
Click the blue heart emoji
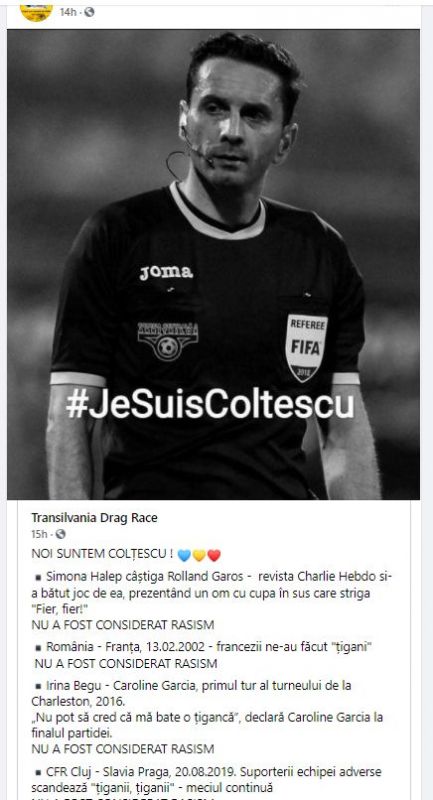tap(184, 555)
